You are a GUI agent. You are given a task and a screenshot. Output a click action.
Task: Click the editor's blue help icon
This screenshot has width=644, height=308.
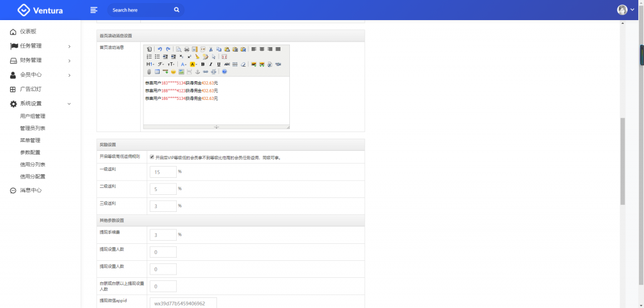coord(225,72)
